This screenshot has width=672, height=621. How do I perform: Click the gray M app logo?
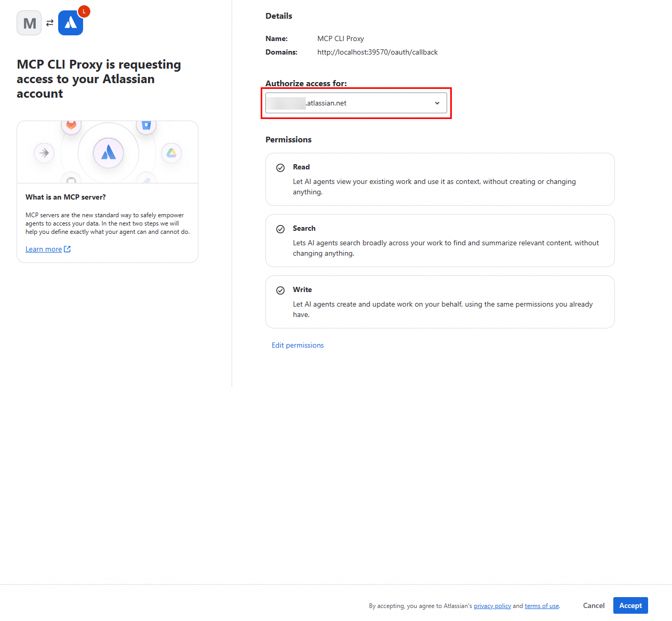[x=29, y=23]
